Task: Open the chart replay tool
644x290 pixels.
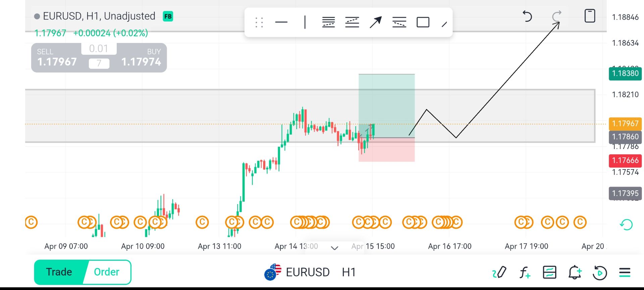Action: point(600,272)
